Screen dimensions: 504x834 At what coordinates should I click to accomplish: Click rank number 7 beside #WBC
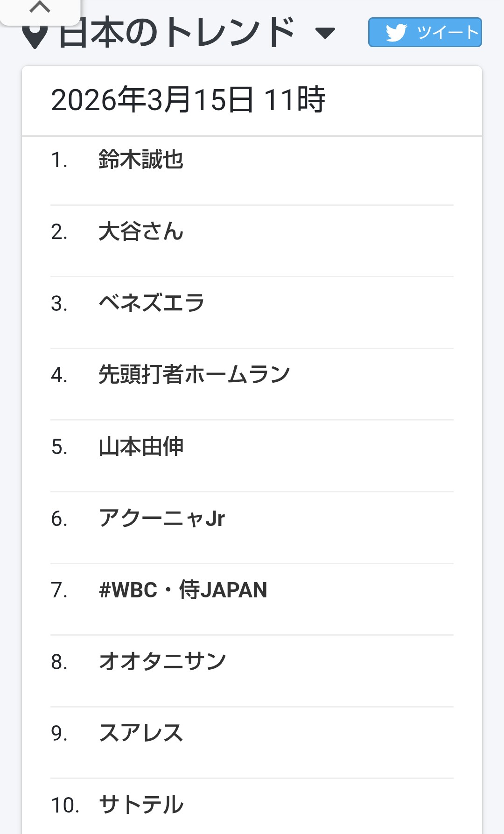click(x=59, y=590)
